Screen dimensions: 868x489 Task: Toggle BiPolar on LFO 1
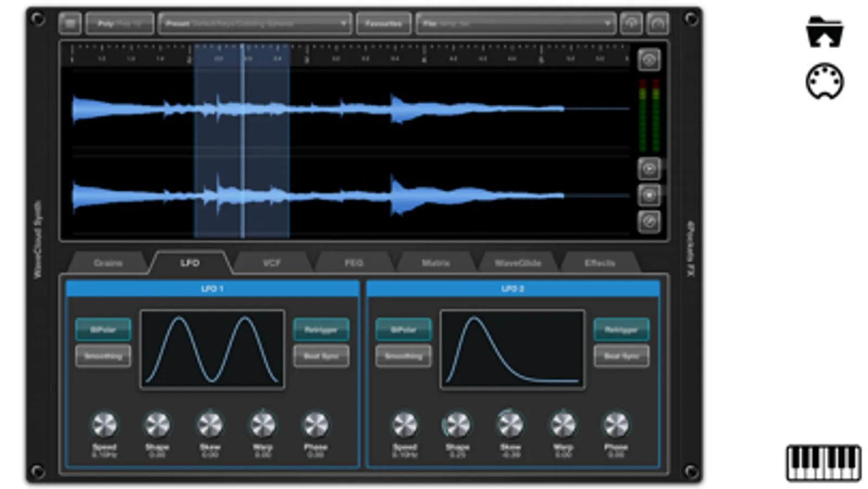coord(103,330)
